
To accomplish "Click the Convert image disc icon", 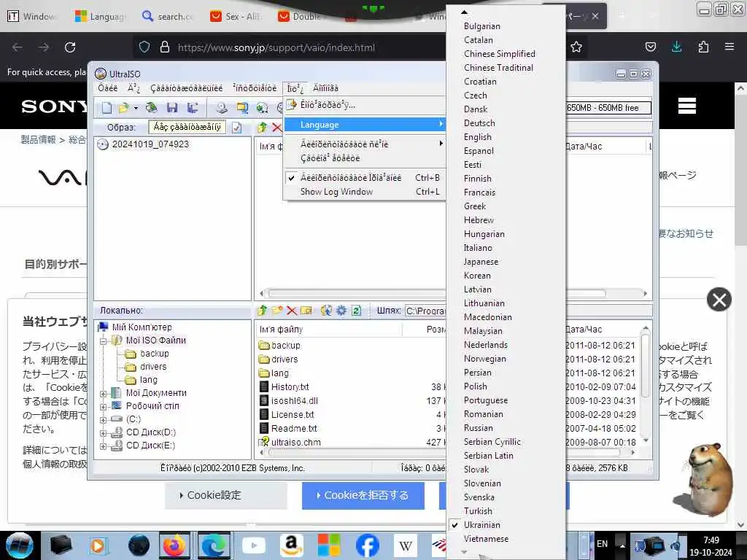I will click(262, 108).
